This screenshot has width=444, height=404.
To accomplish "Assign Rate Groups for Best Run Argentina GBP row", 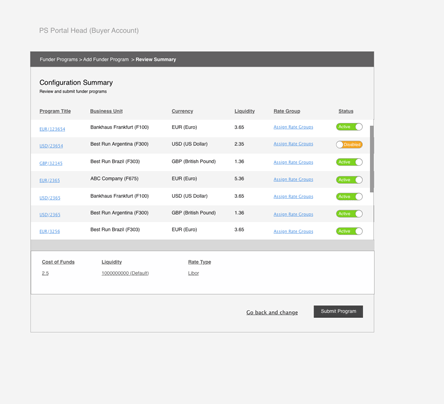I will tap(293, 214).
